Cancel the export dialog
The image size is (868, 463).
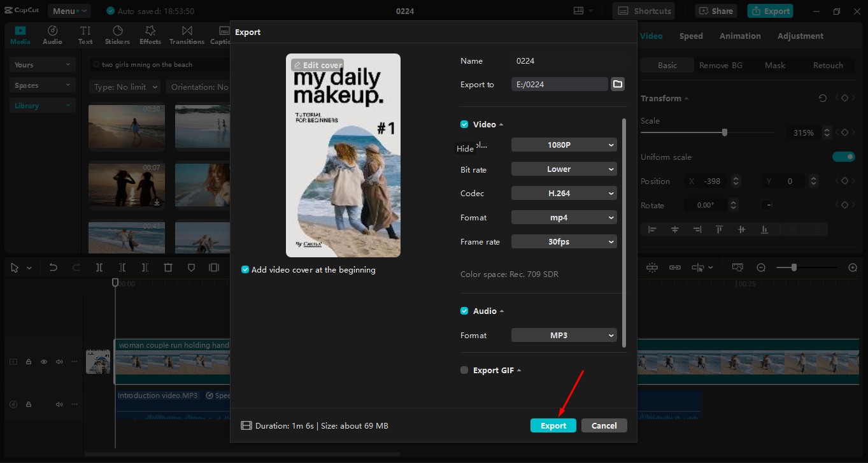click(x=604, y=425)
